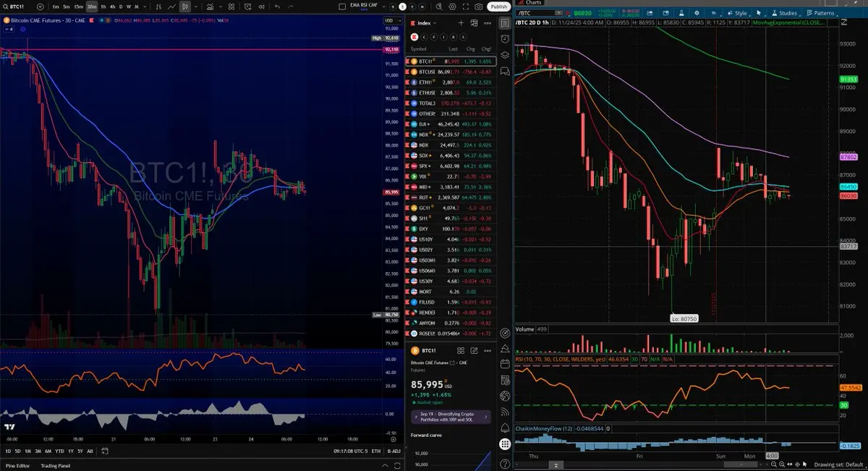Create an alert with the alarm icon
868x471 pixels.
click(247, 7)
